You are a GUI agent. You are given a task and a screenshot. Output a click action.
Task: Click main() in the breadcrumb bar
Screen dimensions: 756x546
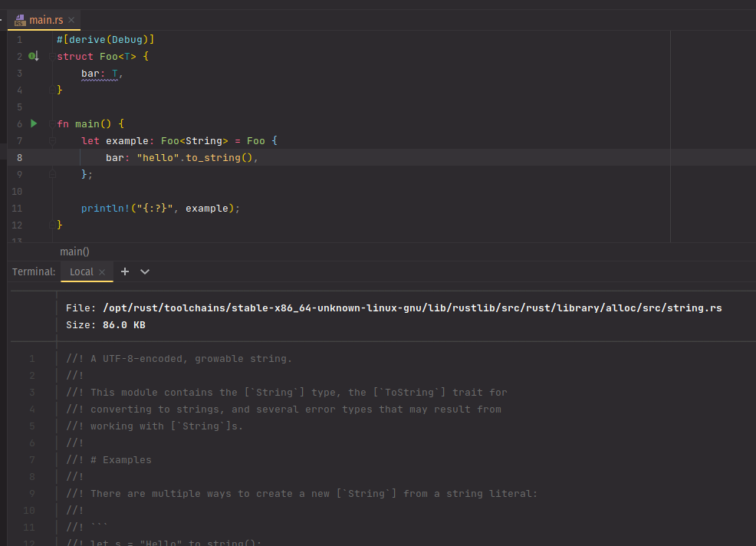74,251
